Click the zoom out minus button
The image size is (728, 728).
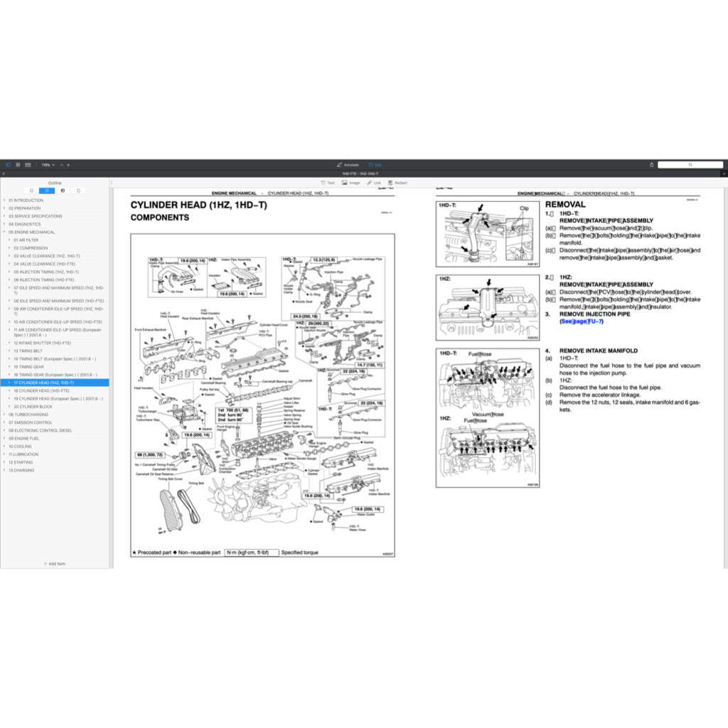pyautogui.click(x=61, y=164)
